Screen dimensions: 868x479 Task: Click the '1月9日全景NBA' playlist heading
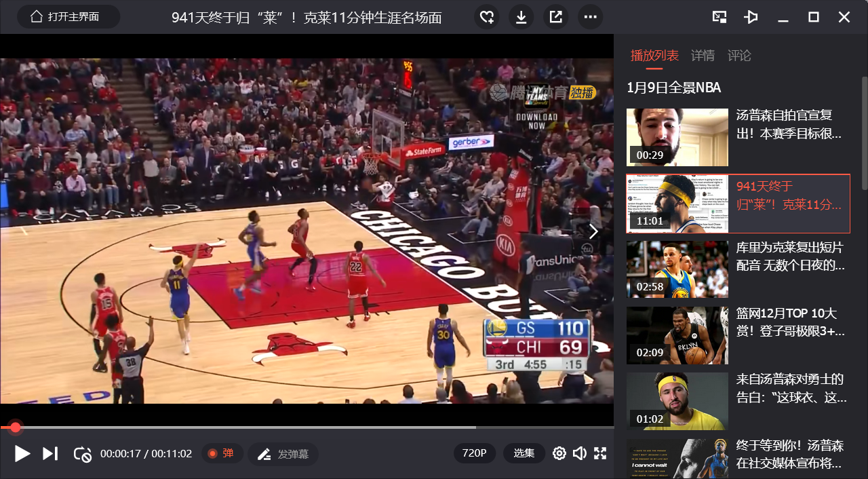pos(674,88)
